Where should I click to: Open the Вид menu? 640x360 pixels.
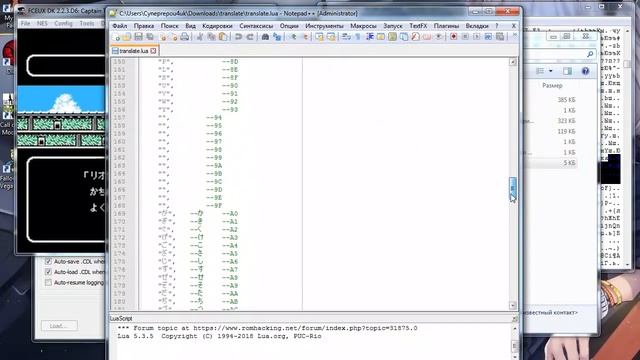[191, 26]
